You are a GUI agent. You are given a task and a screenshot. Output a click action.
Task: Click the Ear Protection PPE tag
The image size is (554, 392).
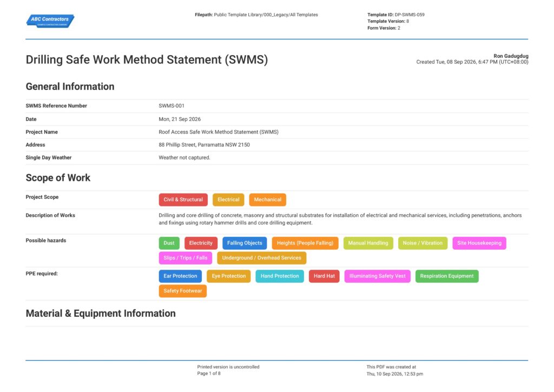[x=180, y=276]
